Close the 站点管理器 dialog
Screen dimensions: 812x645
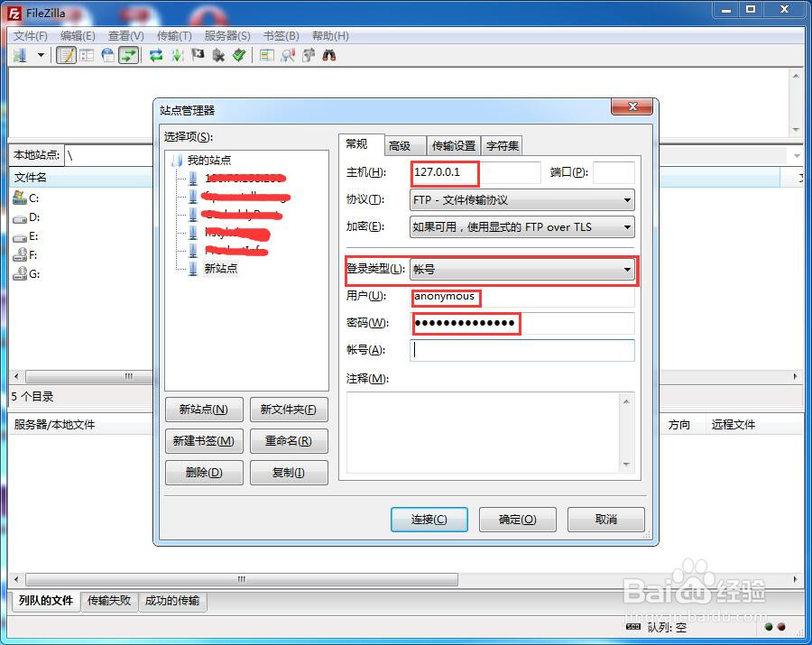click(632, 106)
